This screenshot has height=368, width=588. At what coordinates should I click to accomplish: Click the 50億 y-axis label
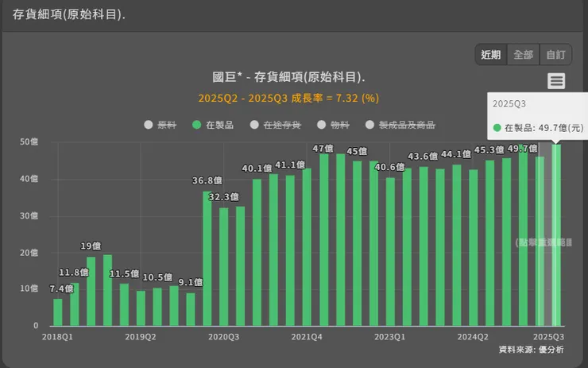(29, 141)
